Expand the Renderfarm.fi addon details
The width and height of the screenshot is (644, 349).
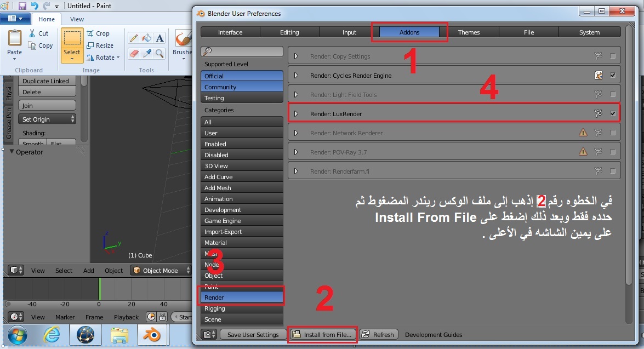click(296, 171)
